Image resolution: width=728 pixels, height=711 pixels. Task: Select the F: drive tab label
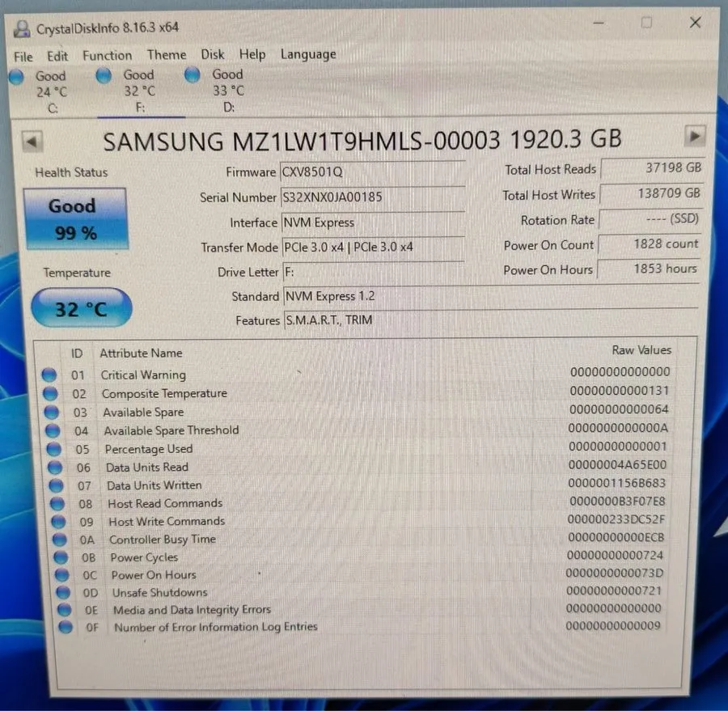pyautogui.click(x=140, y=108)
